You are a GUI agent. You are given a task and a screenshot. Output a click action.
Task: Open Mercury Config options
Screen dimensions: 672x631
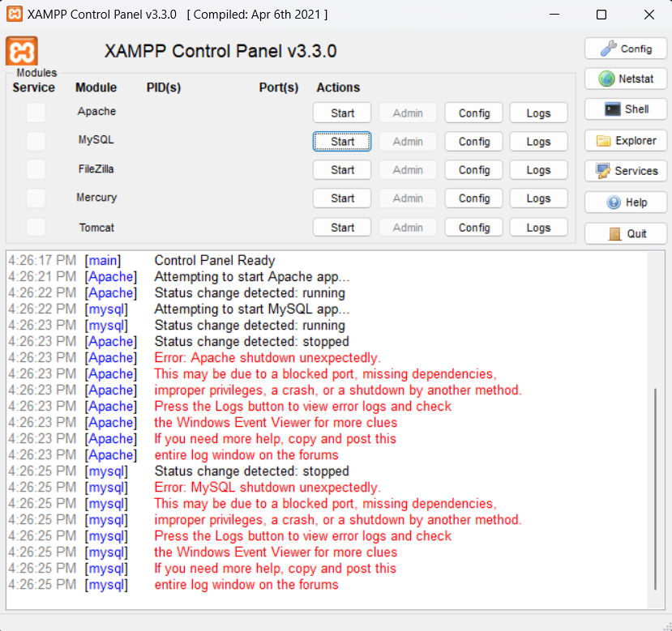(473, 198)
